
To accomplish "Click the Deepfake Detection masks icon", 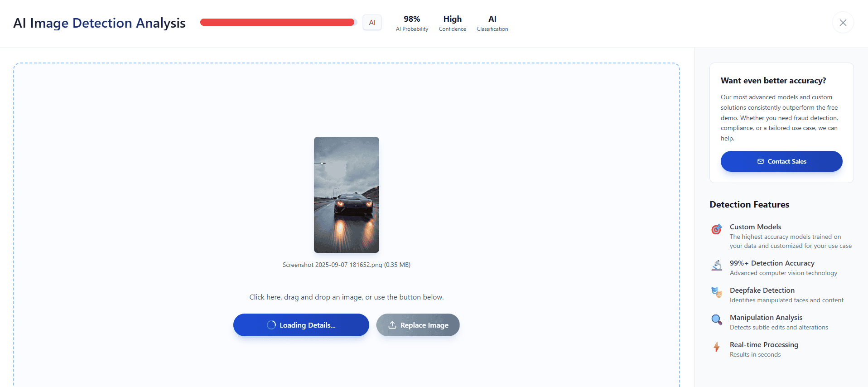I will [717, 293].
